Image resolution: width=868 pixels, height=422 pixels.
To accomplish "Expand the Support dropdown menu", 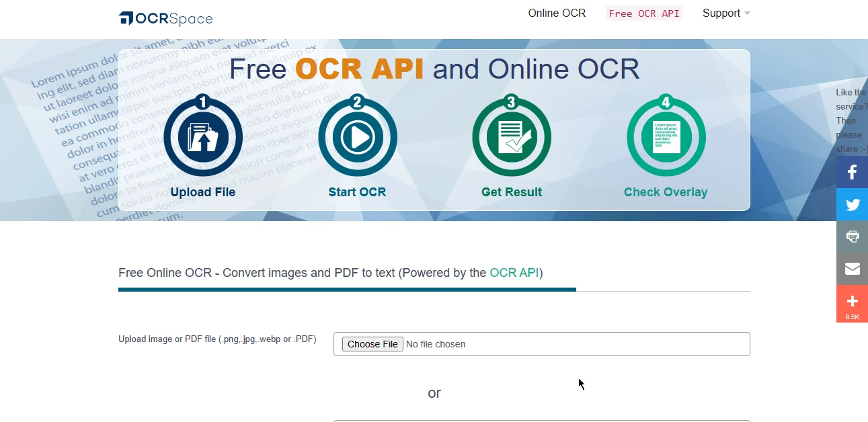I will tap(725, 13).
